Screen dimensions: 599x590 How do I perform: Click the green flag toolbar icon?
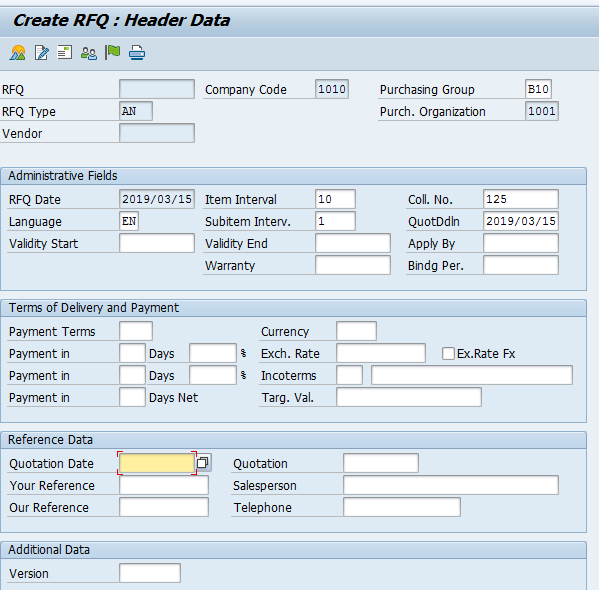(x=112, y=52)
